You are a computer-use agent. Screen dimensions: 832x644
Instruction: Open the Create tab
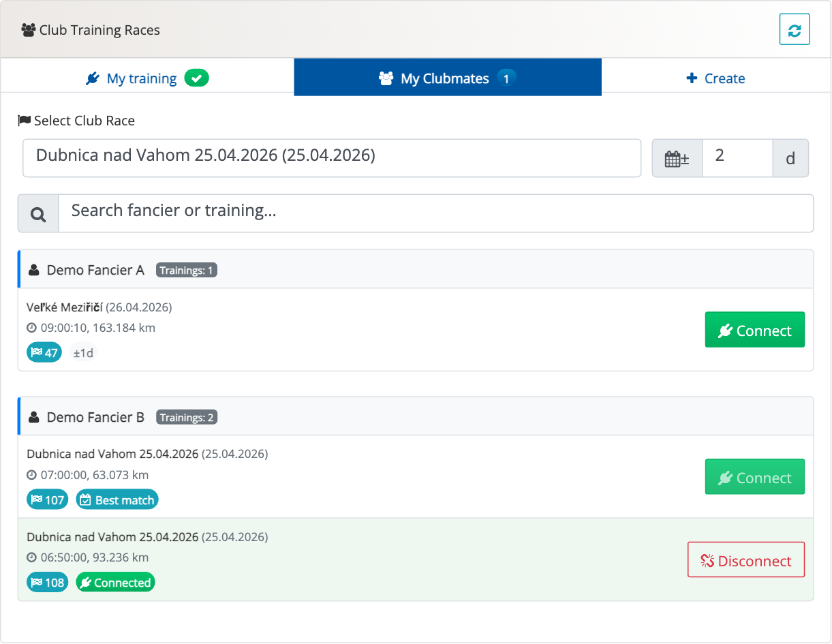(715, 78)
